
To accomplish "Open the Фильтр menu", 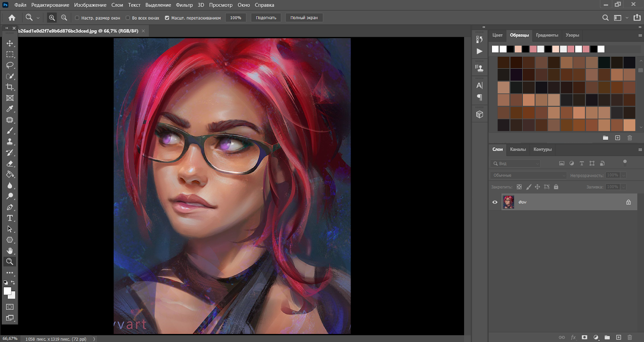I will pos(184,5).
